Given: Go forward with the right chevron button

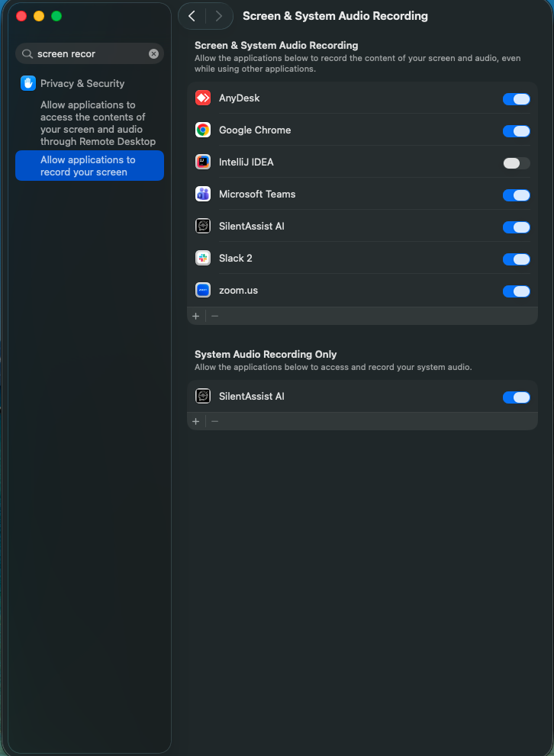Looking at the screenshot, I should [219, 16].
